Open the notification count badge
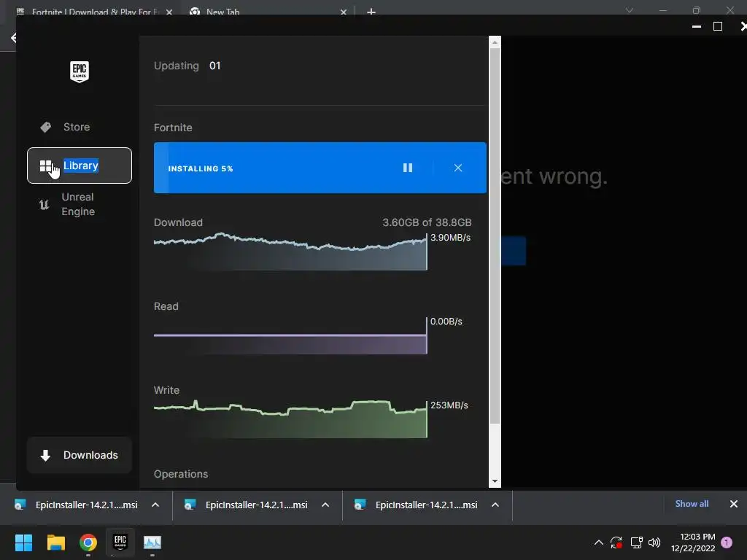This screenshot has height=560, width=747. tap(727, 542)
